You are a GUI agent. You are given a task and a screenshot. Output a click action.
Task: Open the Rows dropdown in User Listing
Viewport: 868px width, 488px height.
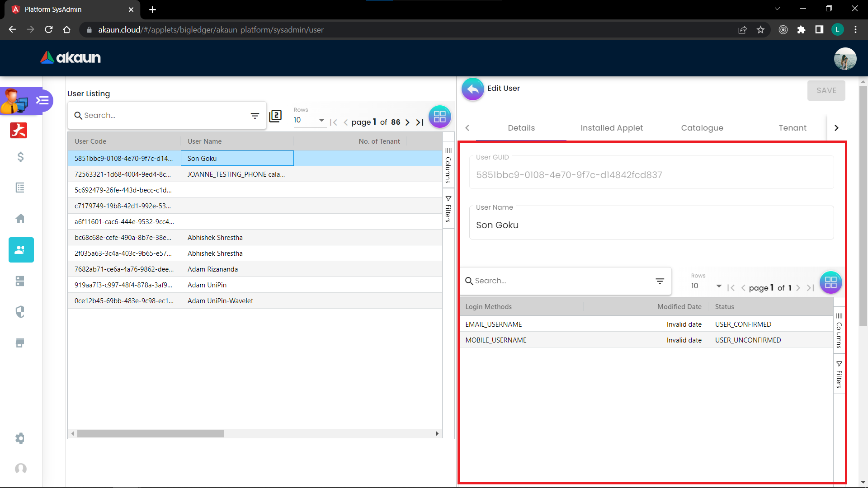tap(310, 120)
